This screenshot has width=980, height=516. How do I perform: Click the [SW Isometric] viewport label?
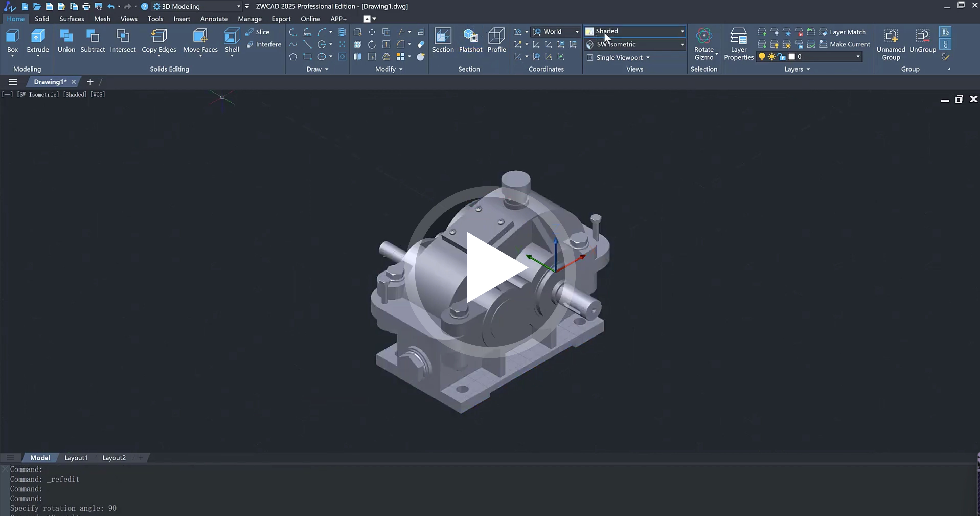(x=38, y=94)
